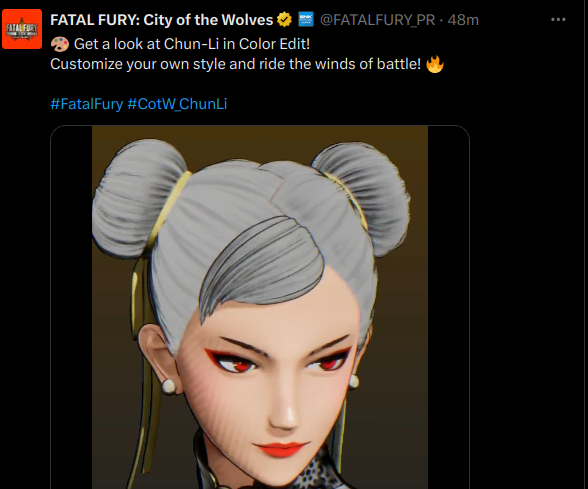Click the SNK affiliate badge icon
This screenshot has width=588, height=489.
(x=306, y=19)
